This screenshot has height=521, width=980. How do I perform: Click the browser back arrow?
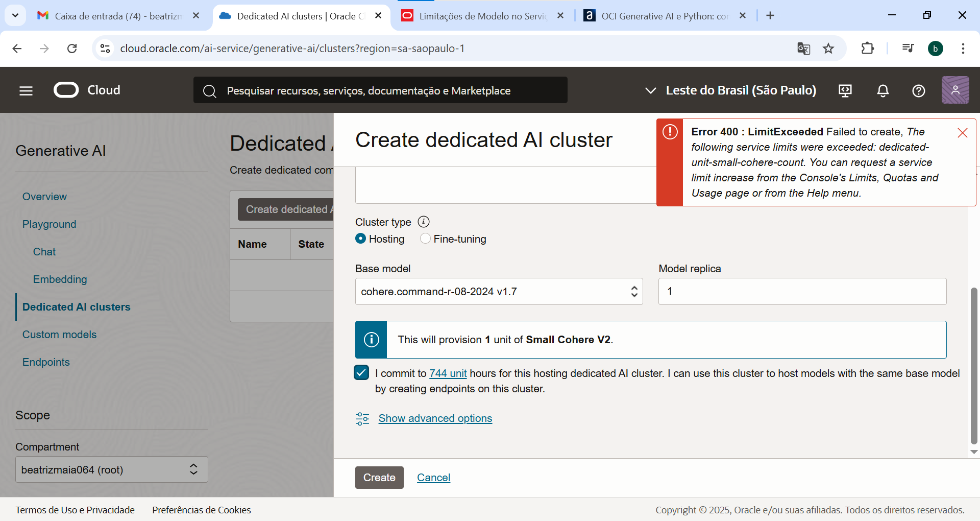coord(17,49)
